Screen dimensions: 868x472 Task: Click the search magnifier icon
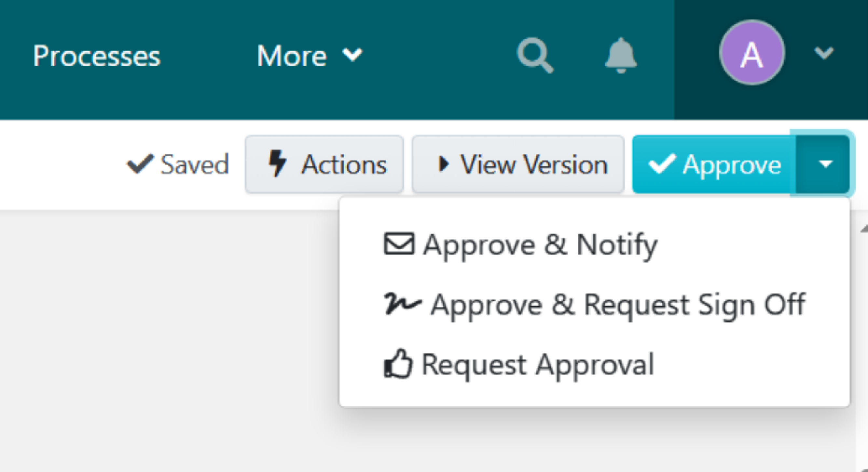(x=536, y=56)
